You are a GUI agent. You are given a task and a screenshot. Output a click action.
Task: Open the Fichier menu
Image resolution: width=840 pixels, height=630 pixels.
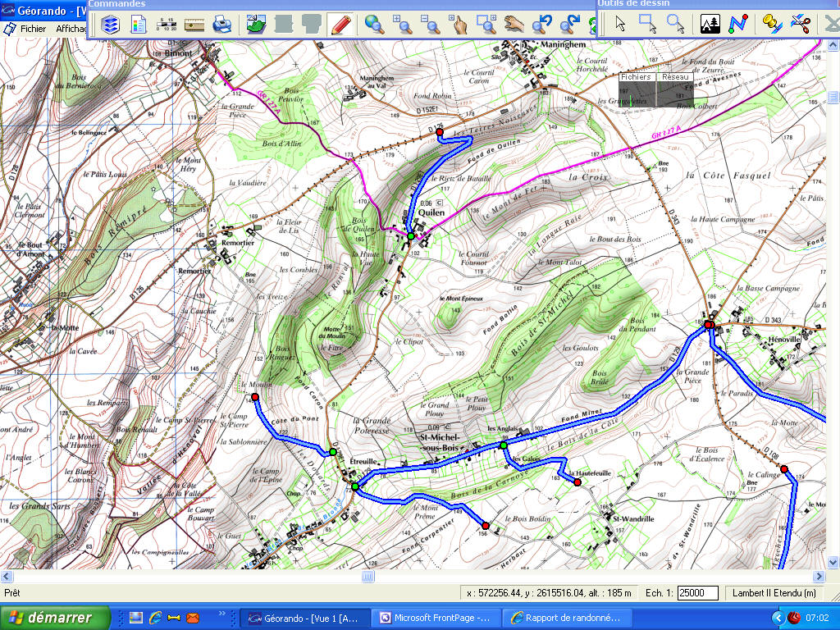33,29
